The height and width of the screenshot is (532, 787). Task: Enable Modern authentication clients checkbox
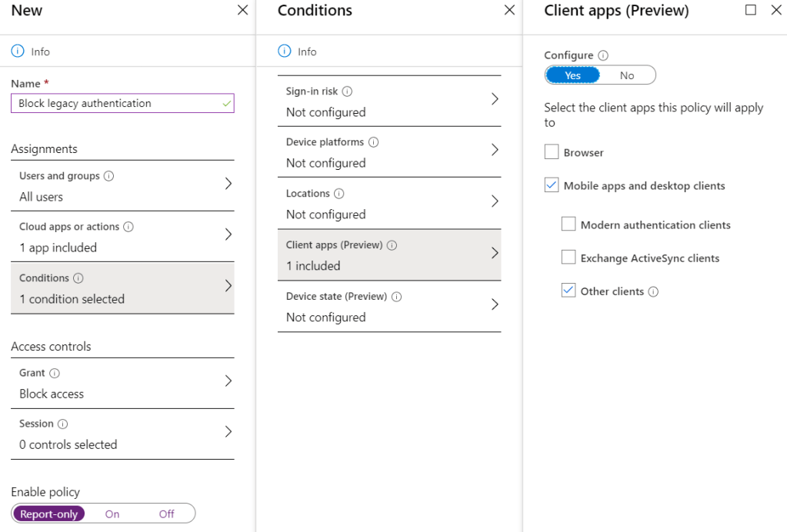tap(569, 224)
